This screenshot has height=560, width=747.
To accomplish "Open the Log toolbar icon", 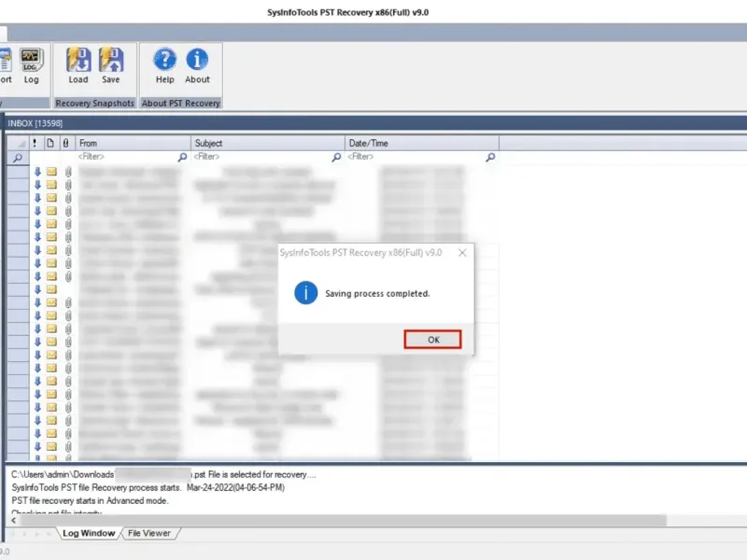I will coord(32,66).
